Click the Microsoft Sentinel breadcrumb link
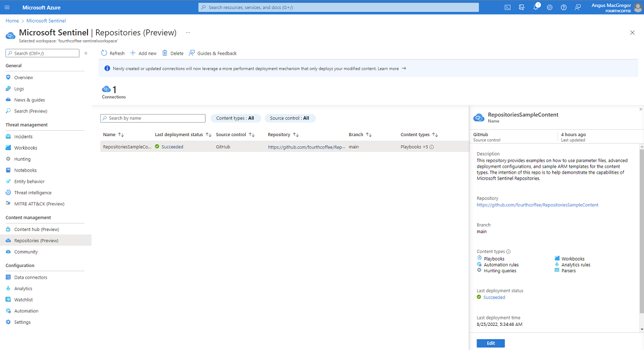 click(x=46, y=21)
